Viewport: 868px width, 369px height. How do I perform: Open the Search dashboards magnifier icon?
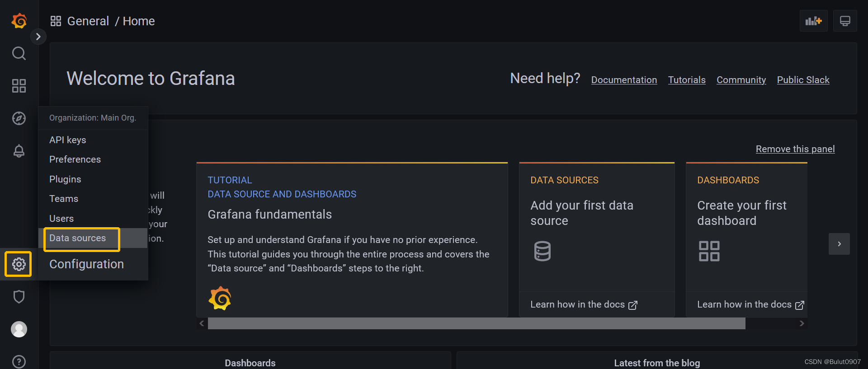19,53
